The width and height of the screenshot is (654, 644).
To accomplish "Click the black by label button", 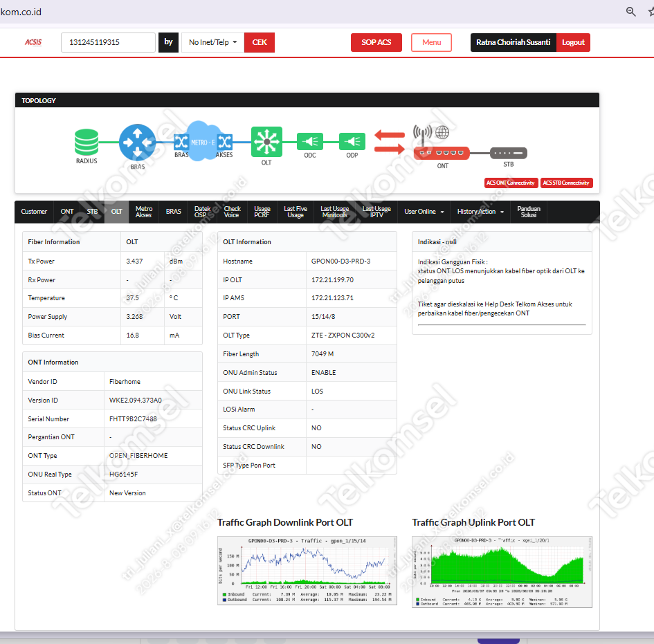I will [x=168, y=42].
